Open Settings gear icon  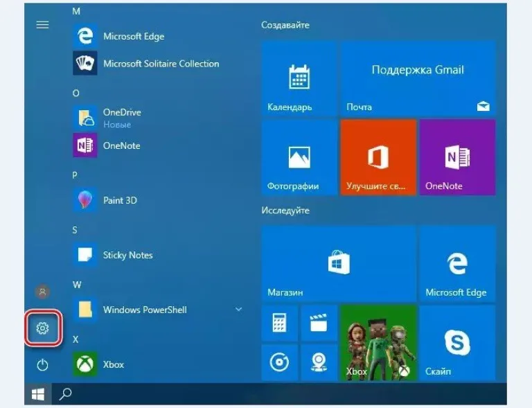[x=42, y=328]
